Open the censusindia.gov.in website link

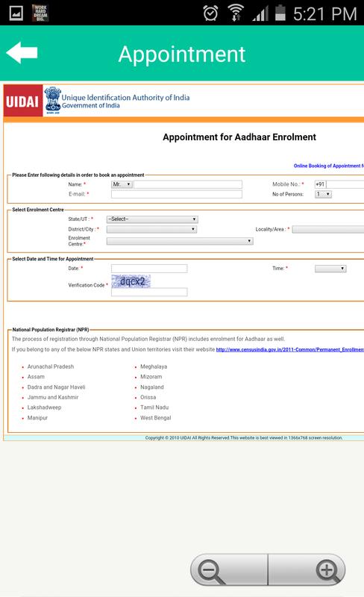(x=290, y=349)
